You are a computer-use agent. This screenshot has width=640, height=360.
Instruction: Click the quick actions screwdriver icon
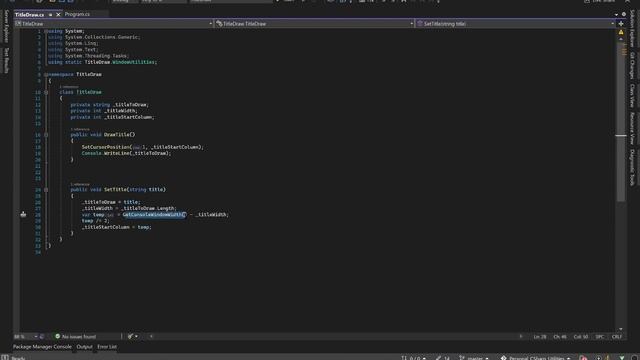coord(23,214)
